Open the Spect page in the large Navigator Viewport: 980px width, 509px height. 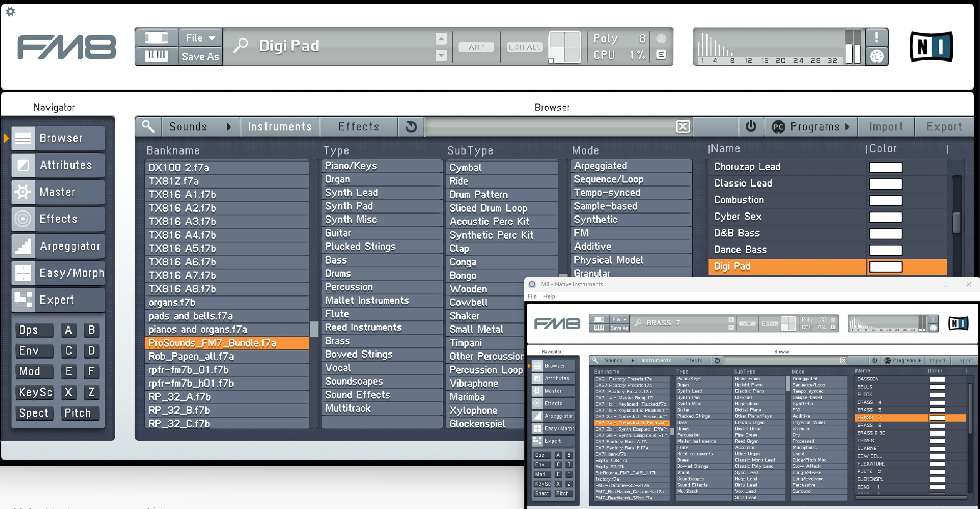coord(34,413)
